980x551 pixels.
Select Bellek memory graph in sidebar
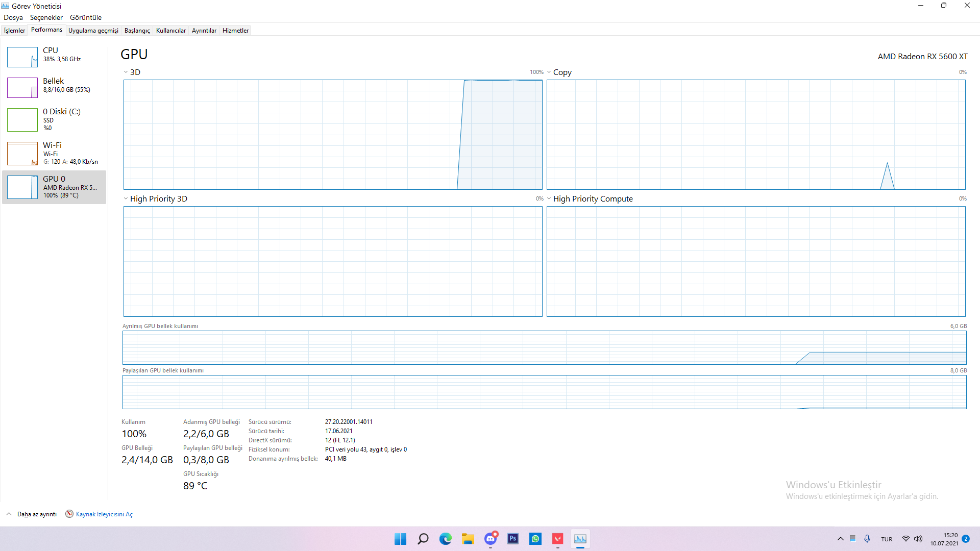pos(22,88)
